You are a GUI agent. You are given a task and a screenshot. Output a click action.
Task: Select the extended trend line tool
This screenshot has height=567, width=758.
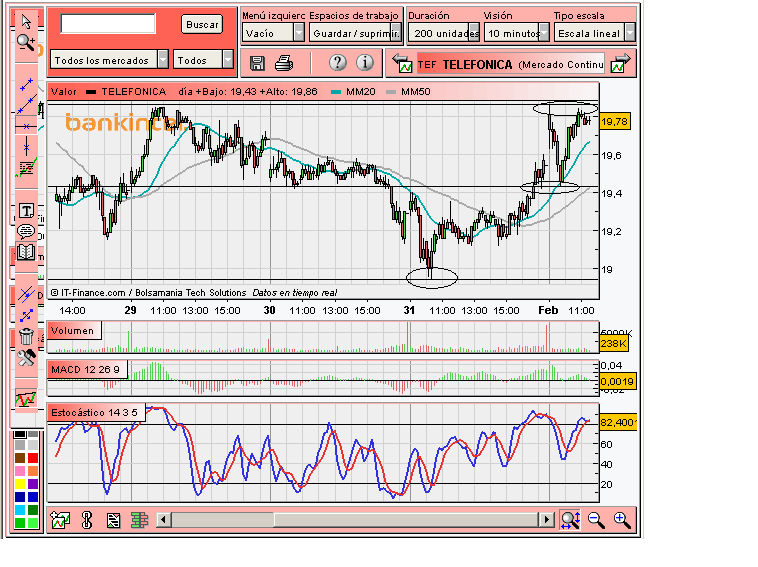point(27,105)
